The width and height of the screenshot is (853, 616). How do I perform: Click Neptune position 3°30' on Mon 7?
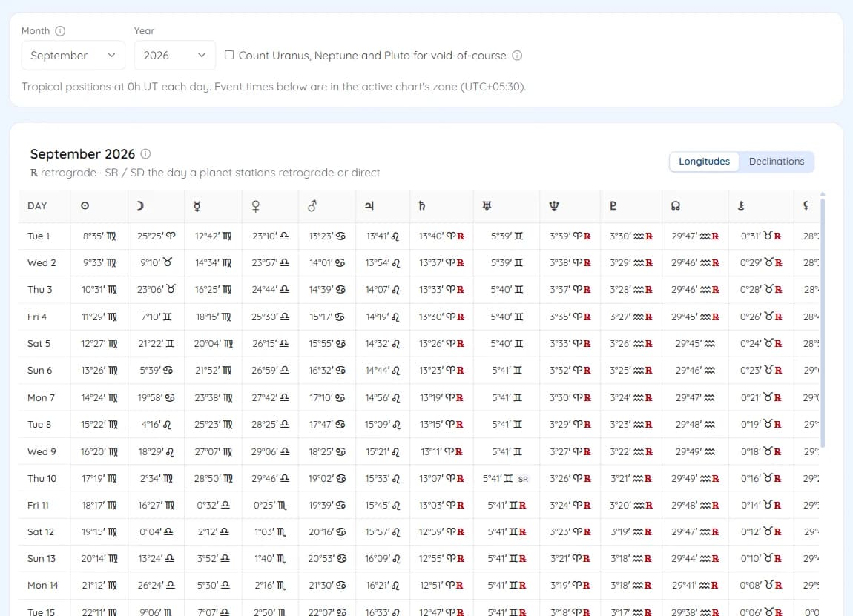click(x=570, y=397)
